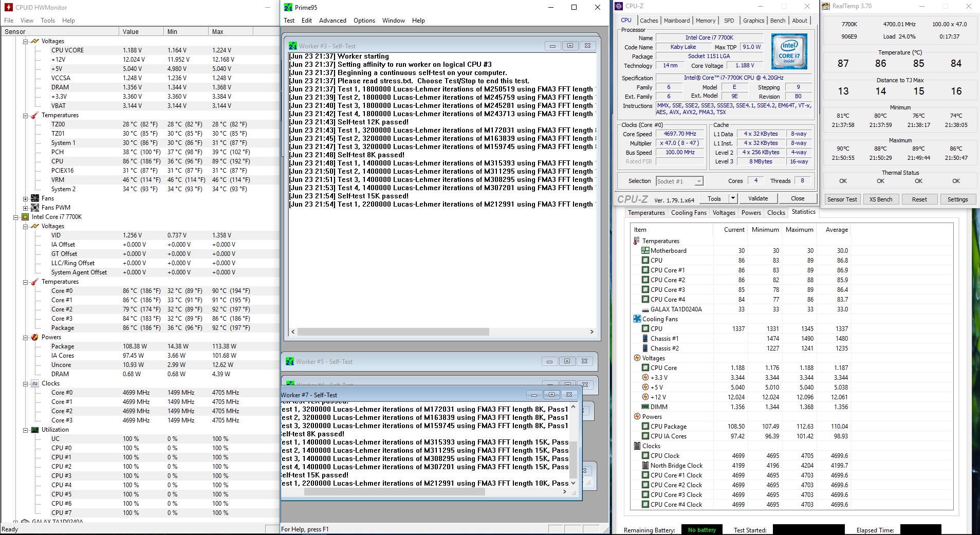Switch to the Mainboard tab in CPU-Z
Viewport: 980px width, 535px height.
point(677,21)
